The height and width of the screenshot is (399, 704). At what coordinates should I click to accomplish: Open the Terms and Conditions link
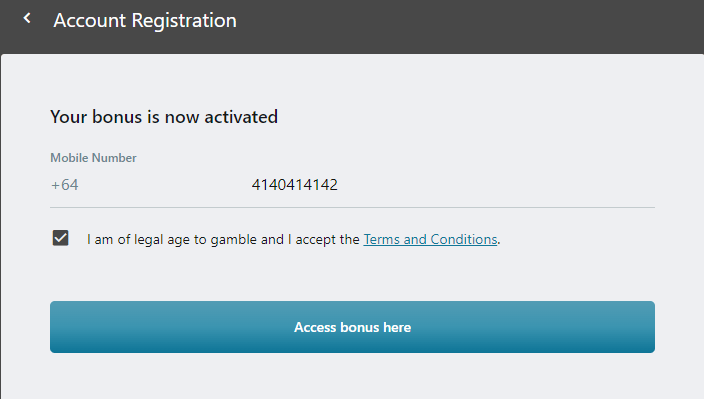tap(430, 239)
